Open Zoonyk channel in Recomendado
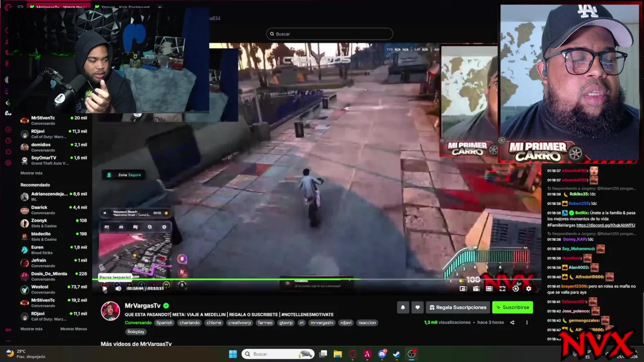This screenshot has width=644, height=362. pyautogui.click(x=54, y=223)
